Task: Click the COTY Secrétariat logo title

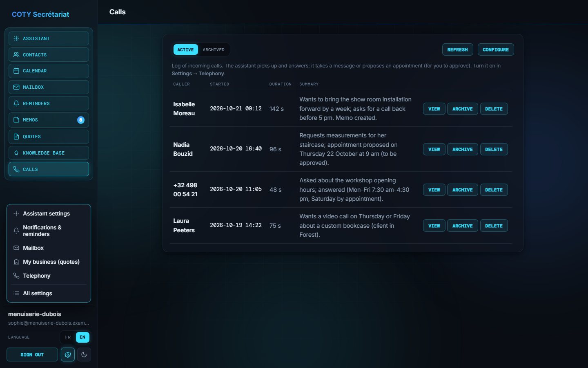Action: pos(40,14)
